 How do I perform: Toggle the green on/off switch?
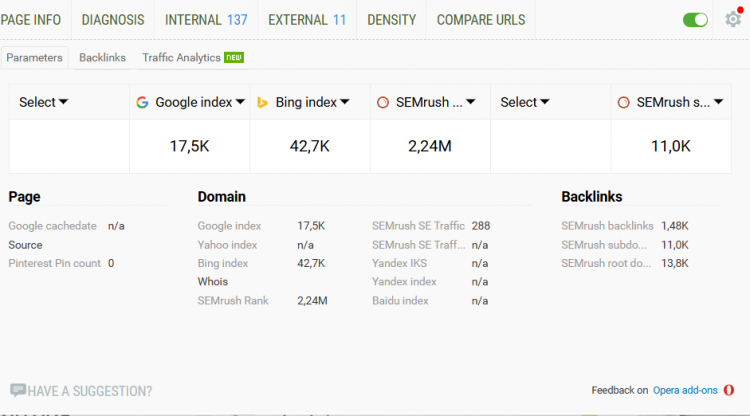click(x=695, y=20)
